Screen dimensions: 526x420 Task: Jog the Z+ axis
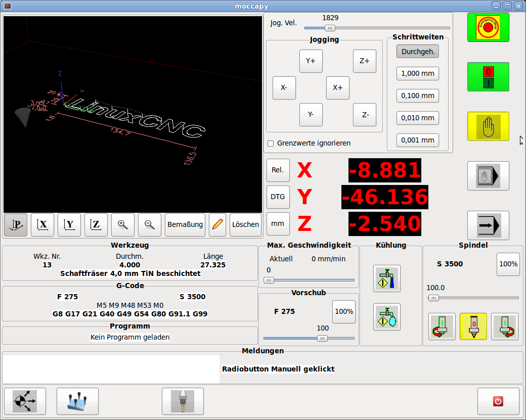[365, 61]
